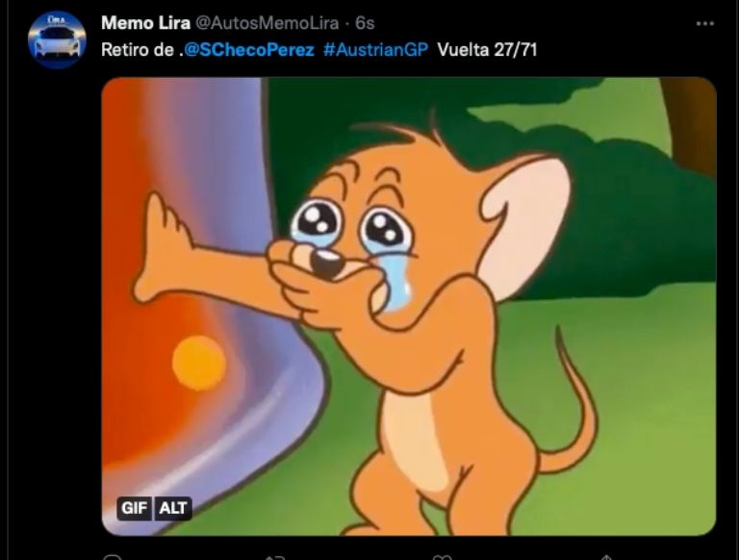The image size is (739, 560).
Task: Click the GIF badge on the media
Action: click(135, 508)
